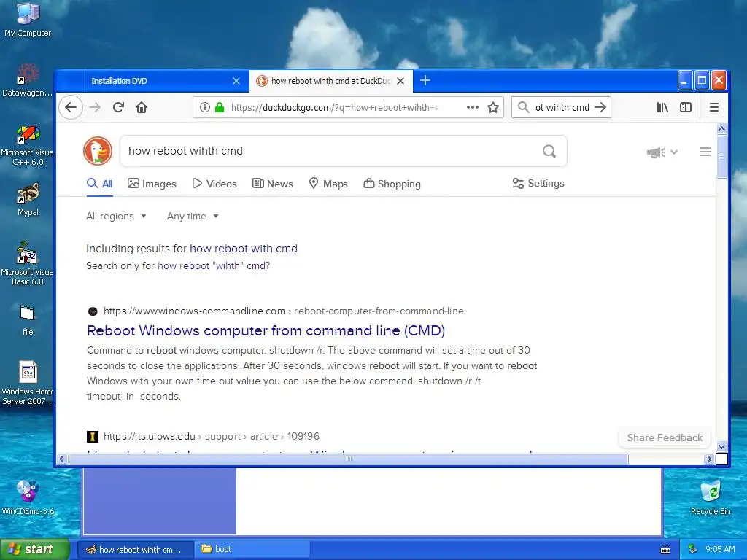Select the Mypal browser desktop icon
The width and height of the screenshot is (747, 560).
point(28,200)
